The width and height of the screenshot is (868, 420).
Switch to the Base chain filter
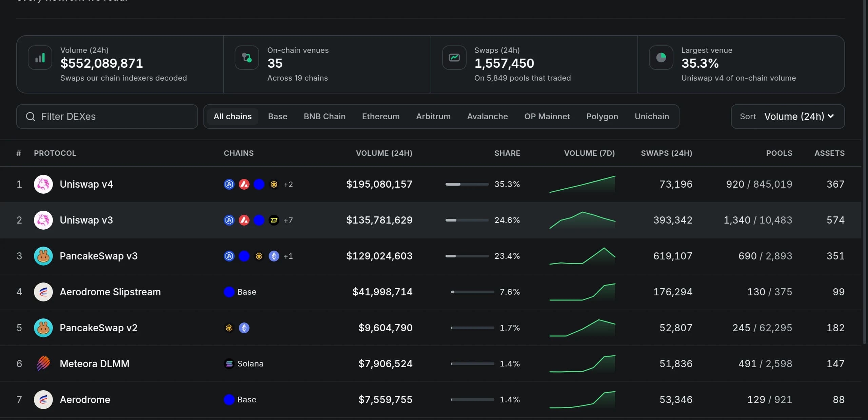[x=278, y=117]
